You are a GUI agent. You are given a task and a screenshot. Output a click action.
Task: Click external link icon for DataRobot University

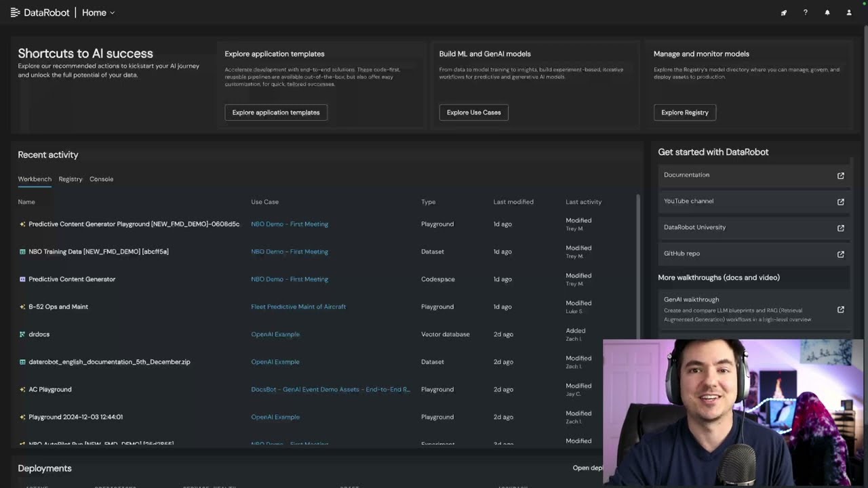[841, 228]
